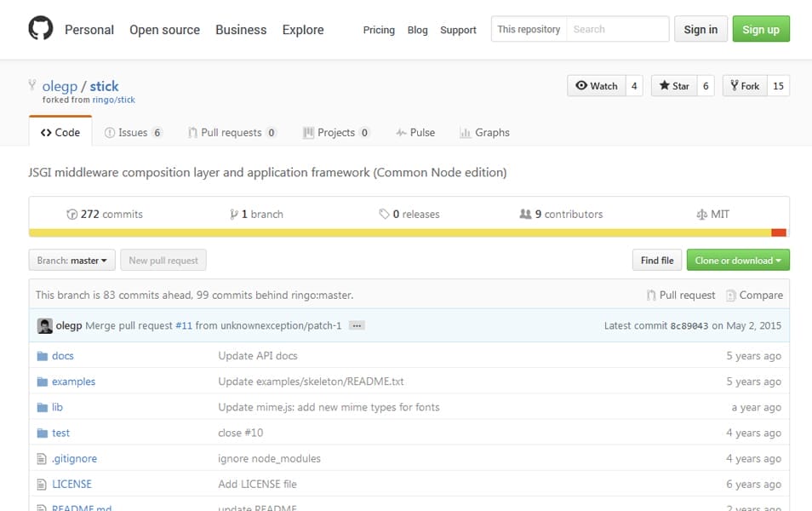Click the examples folder icon

click(42, 382)
